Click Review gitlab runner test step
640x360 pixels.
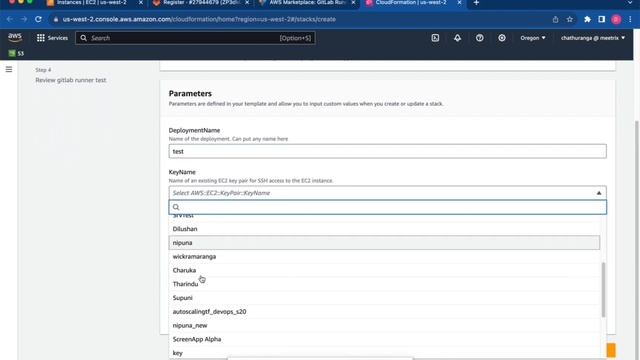[71, 80]
